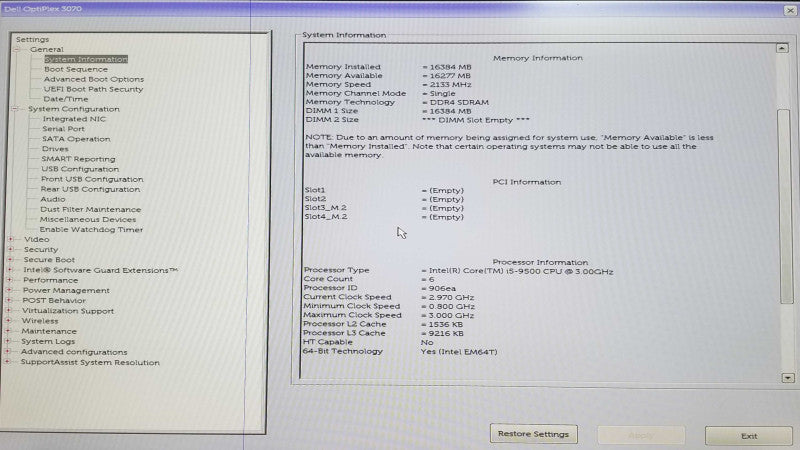800x450 pixels.
Task: Collapse the System Configuration tree node
Action: [x=15, y=109]
